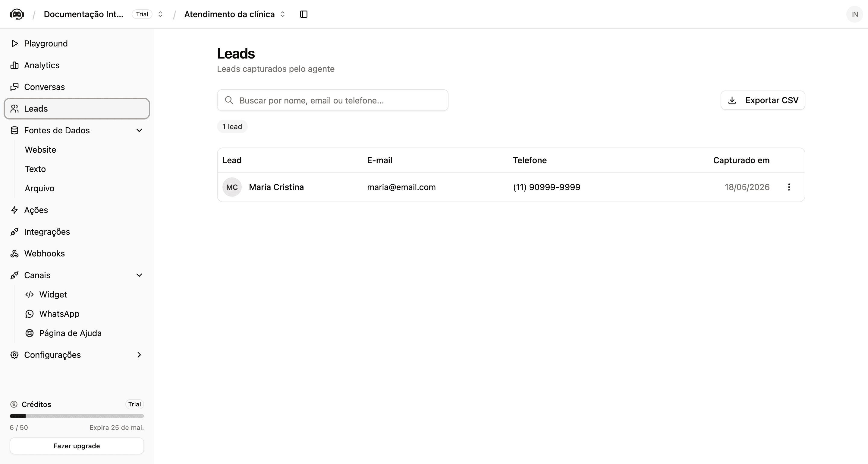
Task: Click the Widget code icon
Action: pos(30,294)
